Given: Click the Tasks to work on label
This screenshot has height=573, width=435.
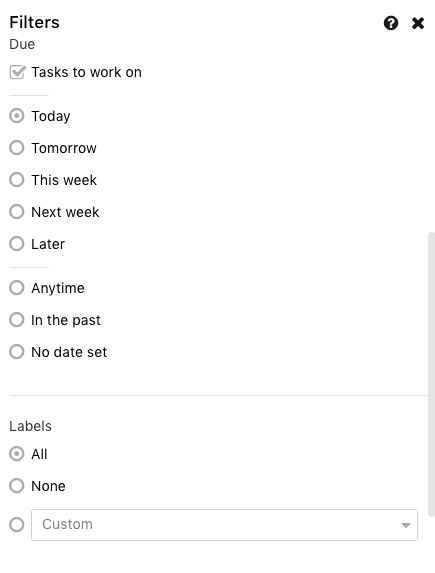Looking at the screenshot, I should (x=86, y=72).
